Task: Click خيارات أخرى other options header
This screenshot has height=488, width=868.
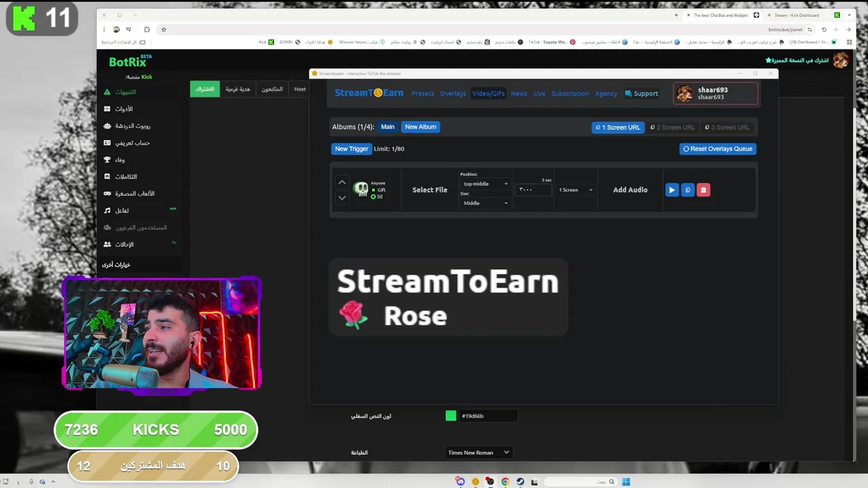Action: 116,265
